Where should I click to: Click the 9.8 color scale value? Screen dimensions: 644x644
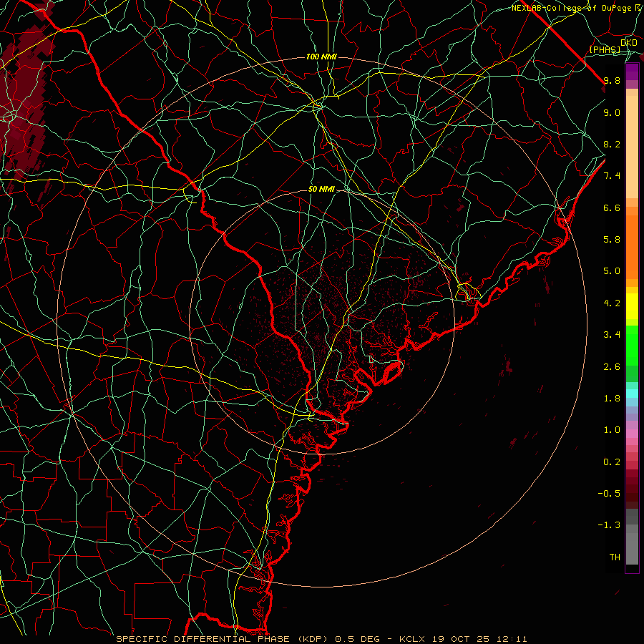612,80
